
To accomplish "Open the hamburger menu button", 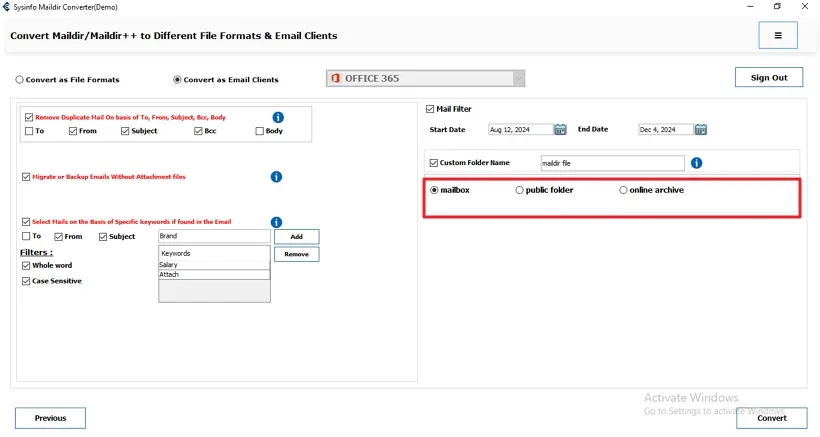I will click(778, 35).
